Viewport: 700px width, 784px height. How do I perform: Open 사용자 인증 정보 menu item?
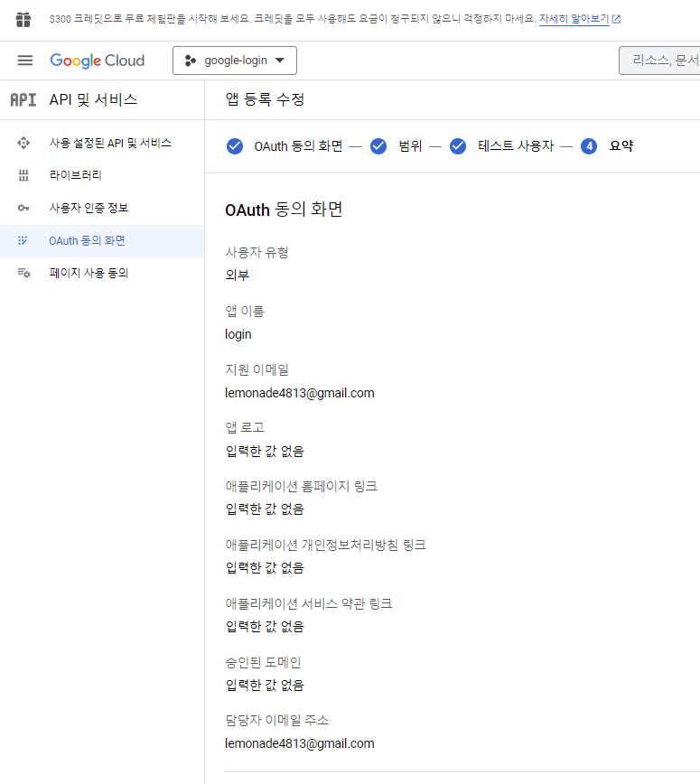tap(89, 208)
